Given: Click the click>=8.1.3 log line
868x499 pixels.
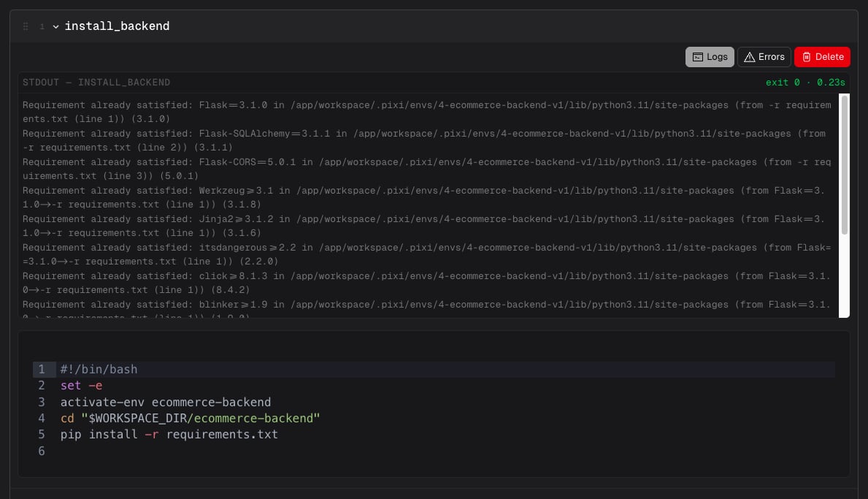Looking at the screenshot, I should [x=427, y=283].
